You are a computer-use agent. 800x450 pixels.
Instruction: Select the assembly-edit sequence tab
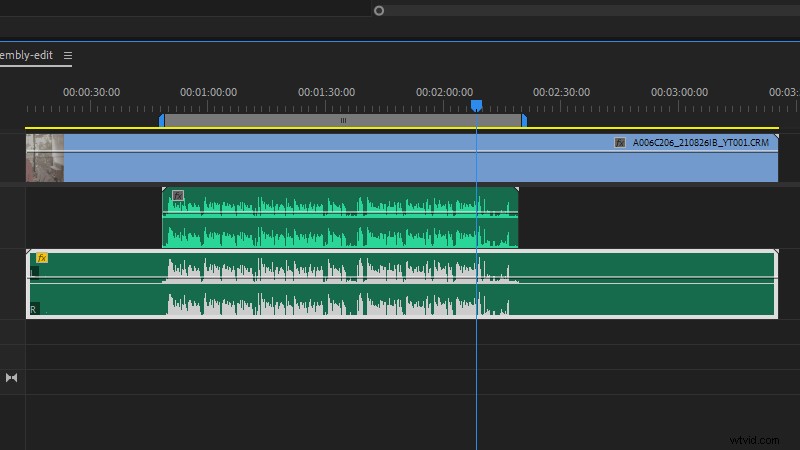point(26,55)
